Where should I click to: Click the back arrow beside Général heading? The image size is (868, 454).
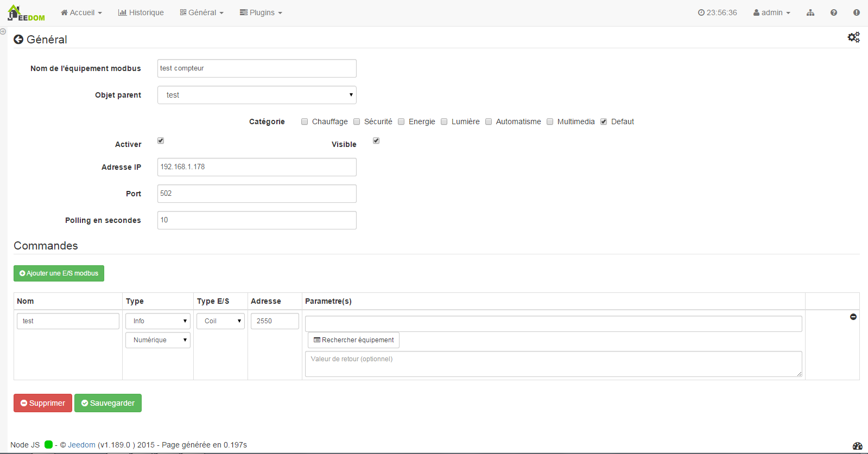18,40
